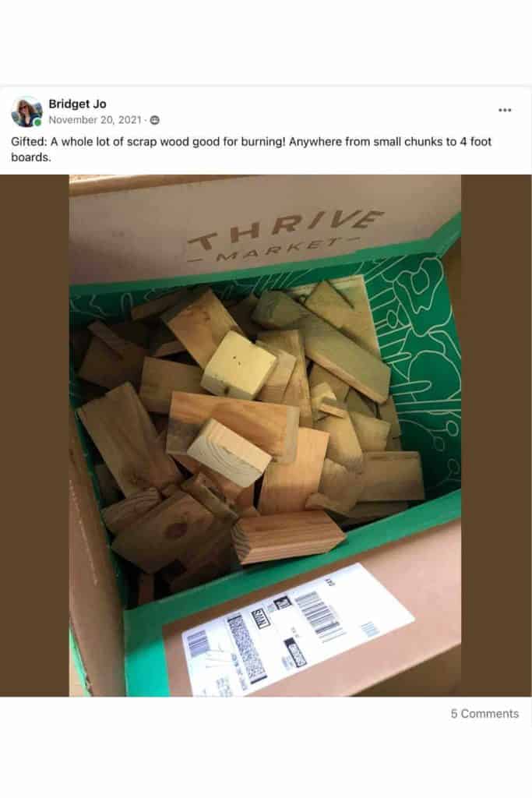Open the November 20, 2021 timestamp
This screenshot has width=532, height=798.
(95, 120)
